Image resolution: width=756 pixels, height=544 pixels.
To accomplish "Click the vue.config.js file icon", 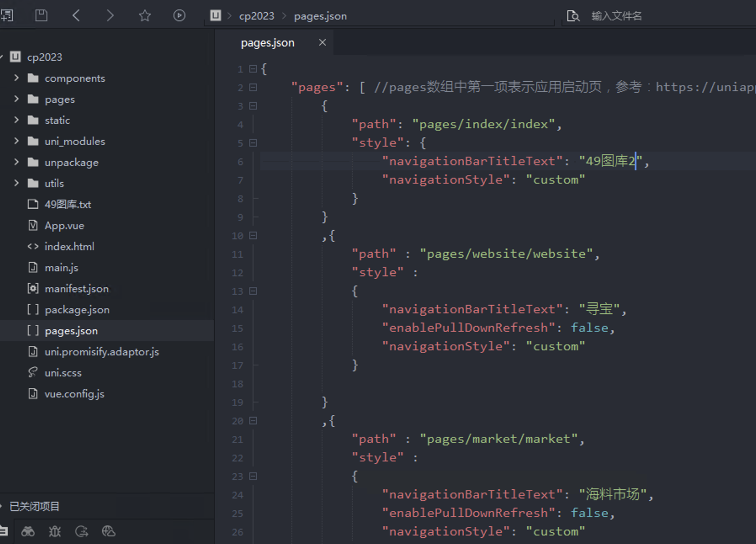I will (x=33, y=394).
